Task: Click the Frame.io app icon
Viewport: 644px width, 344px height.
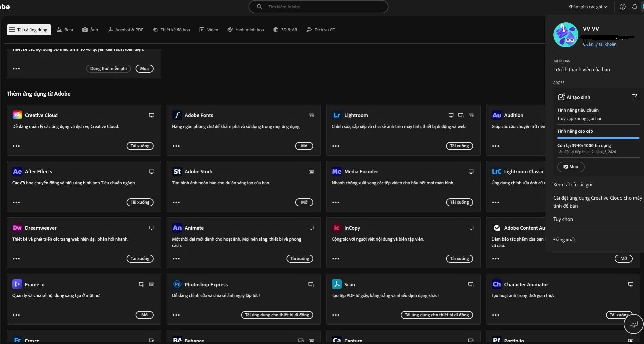Action: [17, 284]
